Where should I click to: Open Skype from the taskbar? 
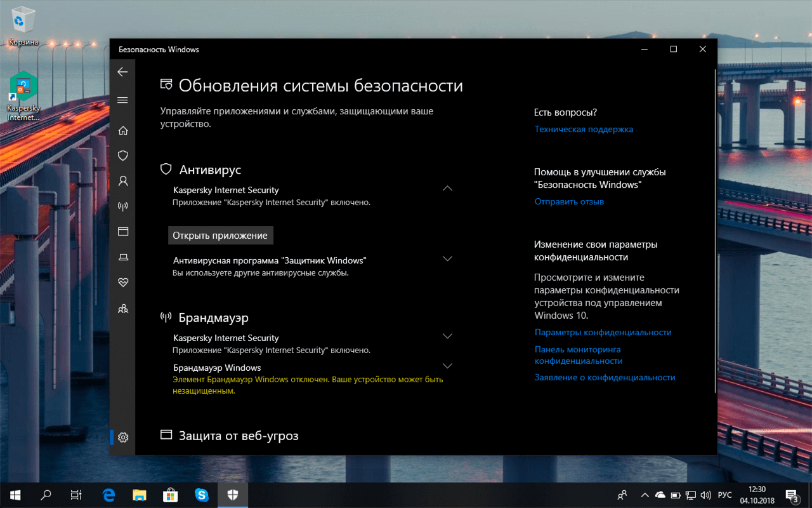[x=202, y=495]
